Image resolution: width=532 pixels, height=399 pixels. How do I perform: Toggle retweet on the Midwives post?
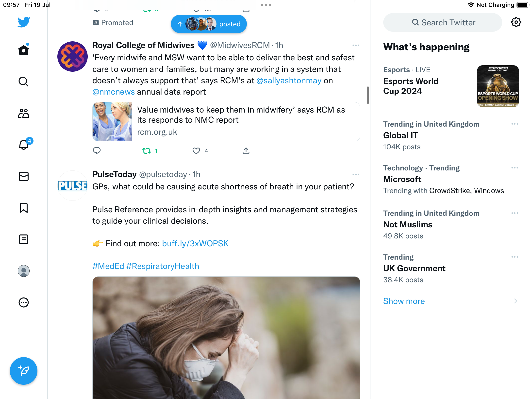(147, 151)
